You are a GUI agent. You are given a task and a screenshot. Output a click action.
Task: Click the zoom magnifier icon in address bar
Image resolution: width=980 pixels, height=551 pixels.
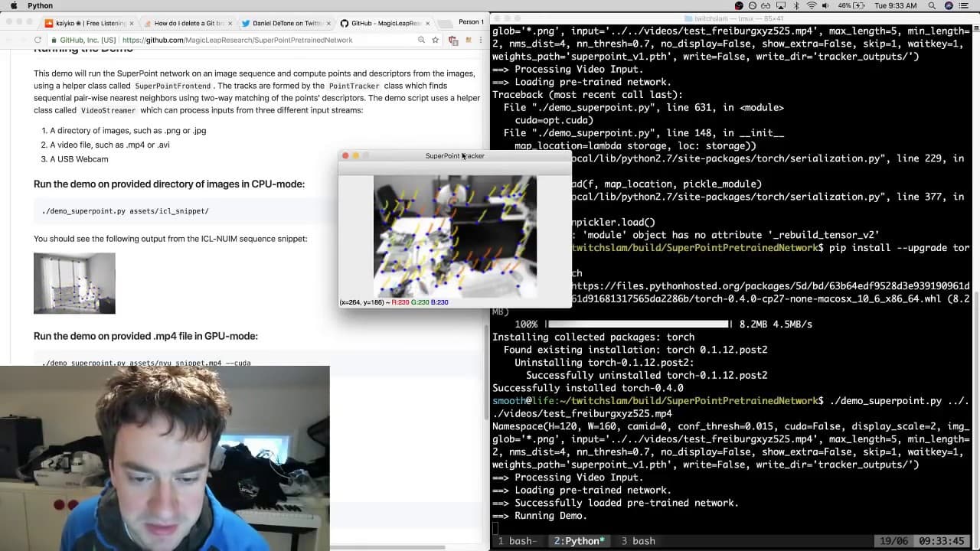421,40
